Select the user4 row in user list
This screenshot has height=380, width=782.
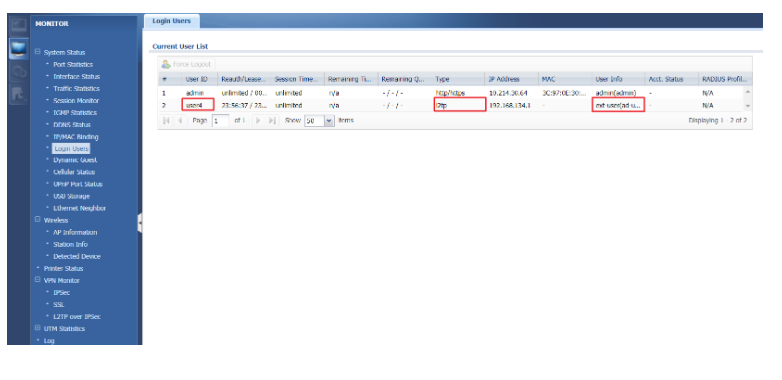[454, 105]
